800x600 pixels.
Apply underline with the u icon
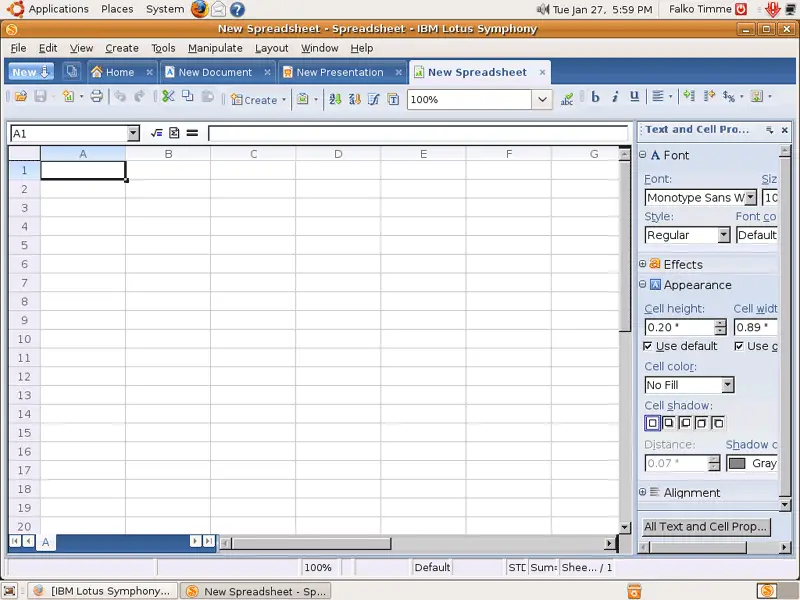(635, 96)
